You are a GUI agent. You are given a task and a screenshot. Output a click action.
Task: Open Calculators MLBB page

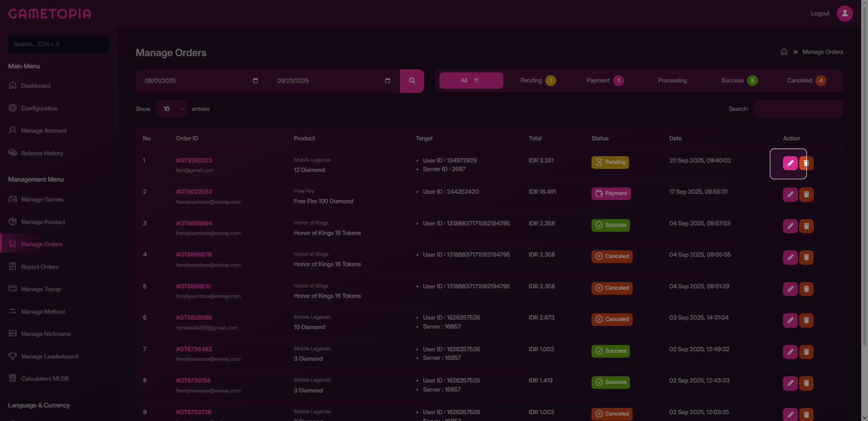pyautogui.click(x=45, y=378)
